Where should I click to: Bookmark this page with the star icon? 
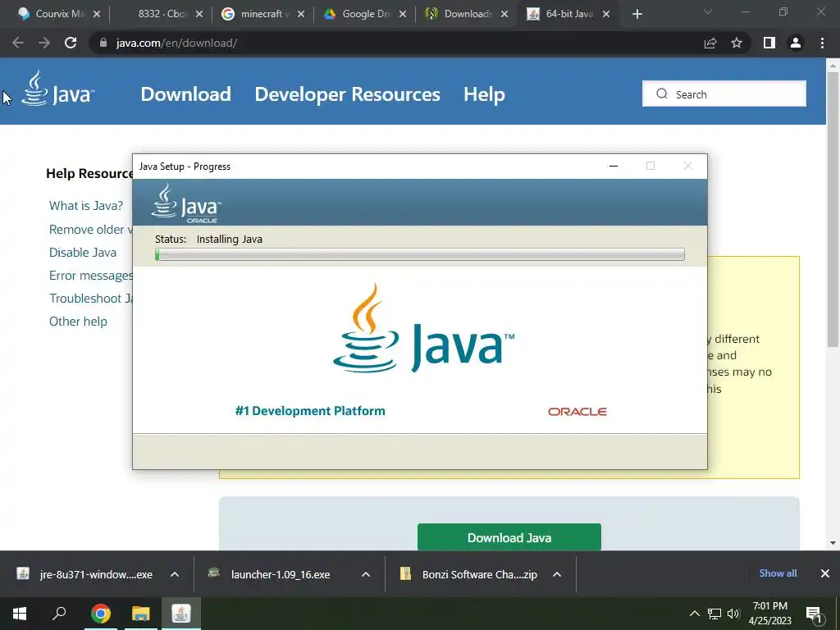point(737,43)
